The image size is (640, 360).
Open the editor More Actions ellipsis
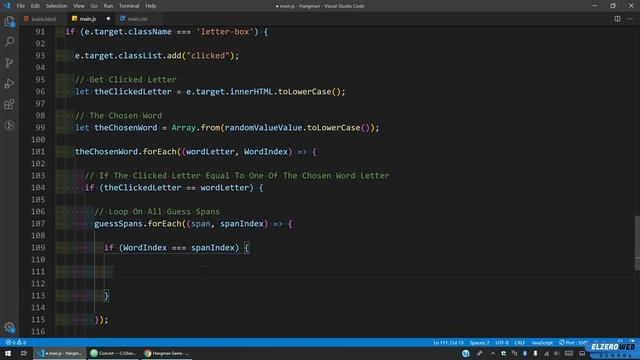click(x=630, y=19)
